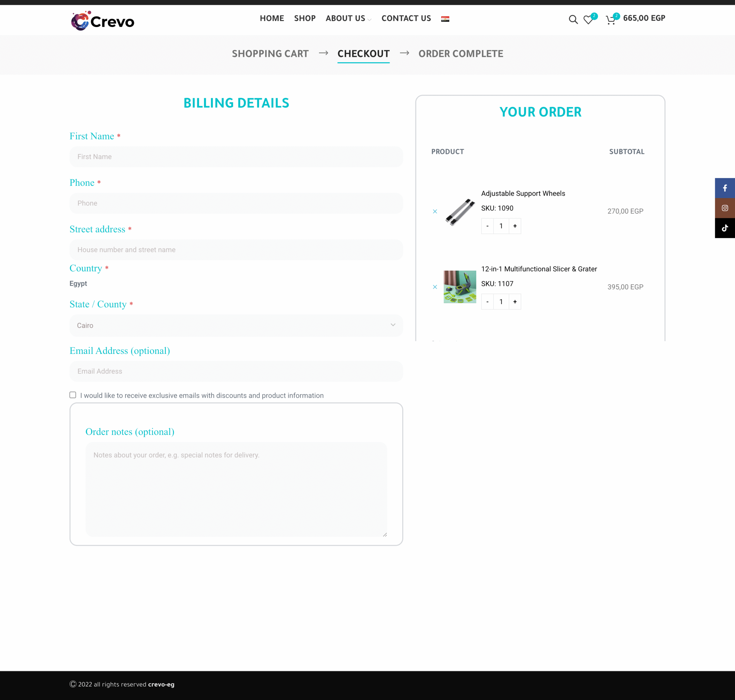
Task: Remove Adjustable Support Wheels from order
Action: coord(435,212)
